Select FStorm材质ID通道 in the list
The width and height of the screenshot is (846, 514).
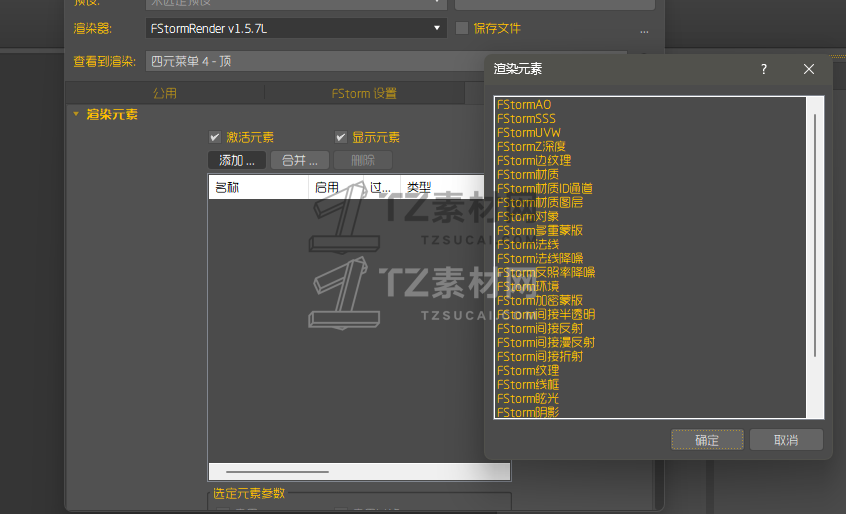[544, 189]
